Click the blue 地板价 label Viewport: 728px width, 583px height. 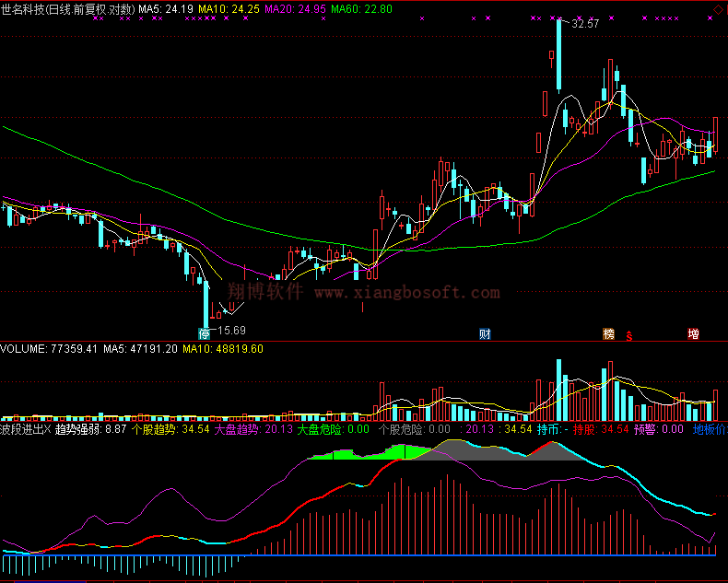coord(710,429)
